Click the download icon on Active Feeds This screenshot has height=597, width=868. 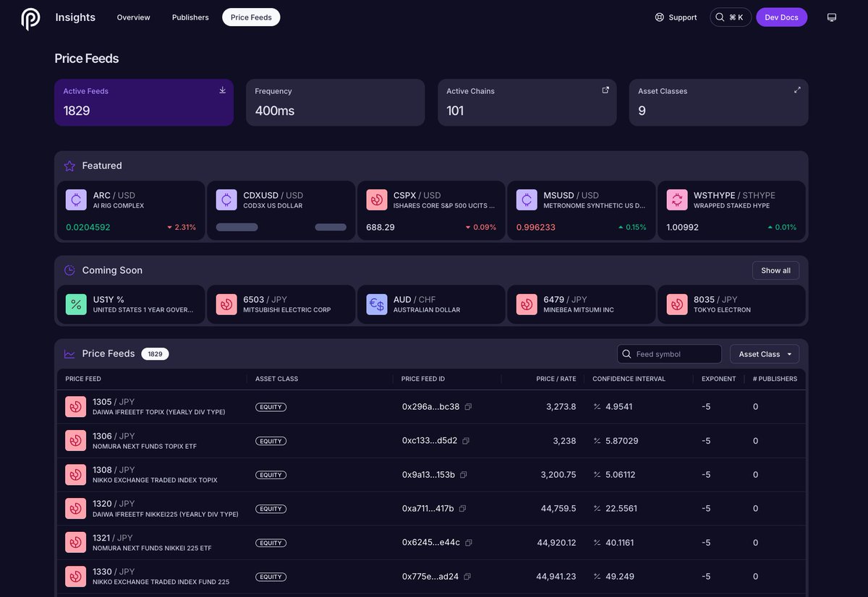coord(223,90)
